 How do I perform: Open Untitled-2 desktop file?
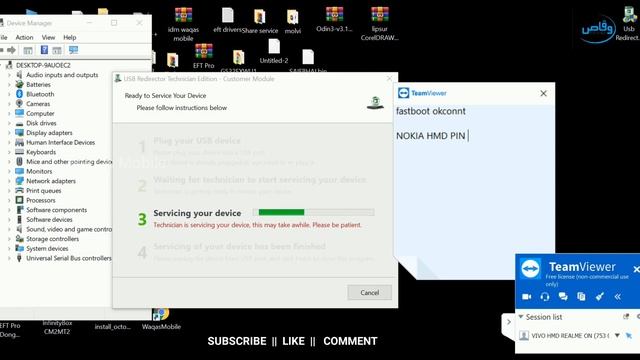(274, 51)
